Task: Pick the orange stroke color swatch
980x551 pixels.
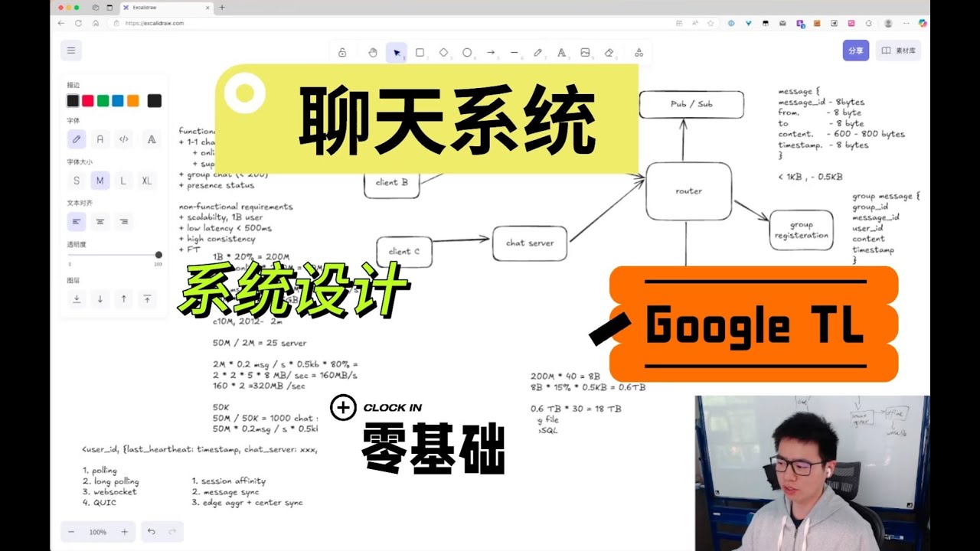Action: 133,101
